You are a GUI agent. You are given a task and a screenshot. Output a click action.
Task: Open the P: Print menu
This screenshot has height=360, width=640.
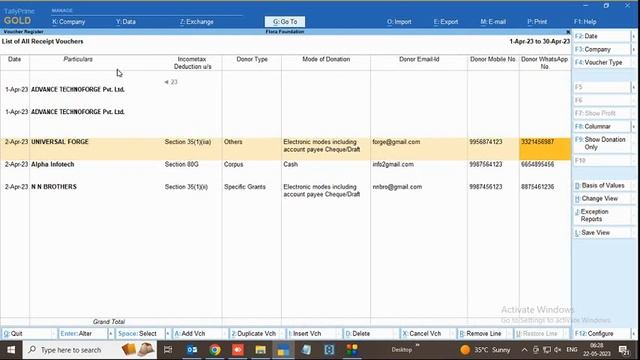click(537, 22)
